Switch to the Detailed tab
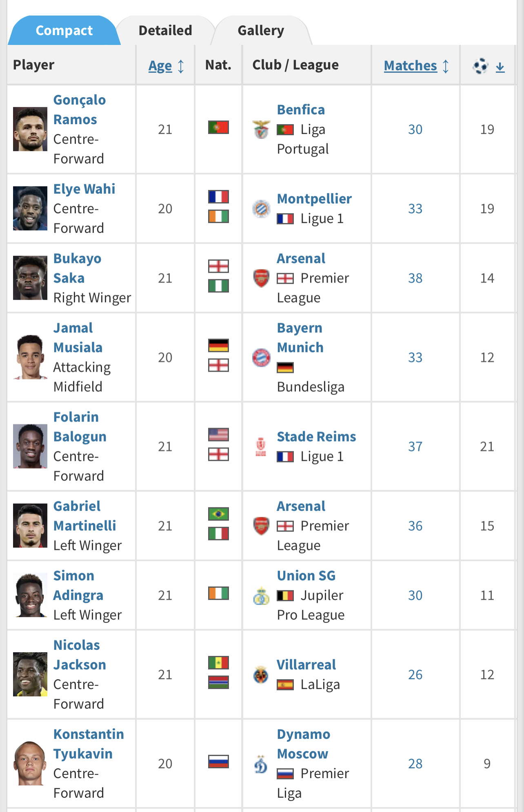This screenshot has width=524, height=812. (x=165, y=31)
